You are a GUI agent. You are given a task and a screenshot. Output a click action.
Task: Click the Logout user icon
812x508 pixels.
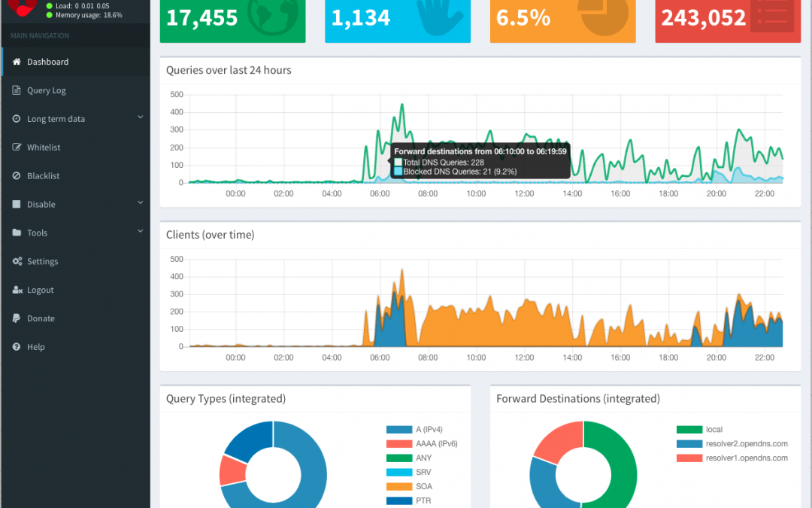pyautogui.click(x=17, y=290)
